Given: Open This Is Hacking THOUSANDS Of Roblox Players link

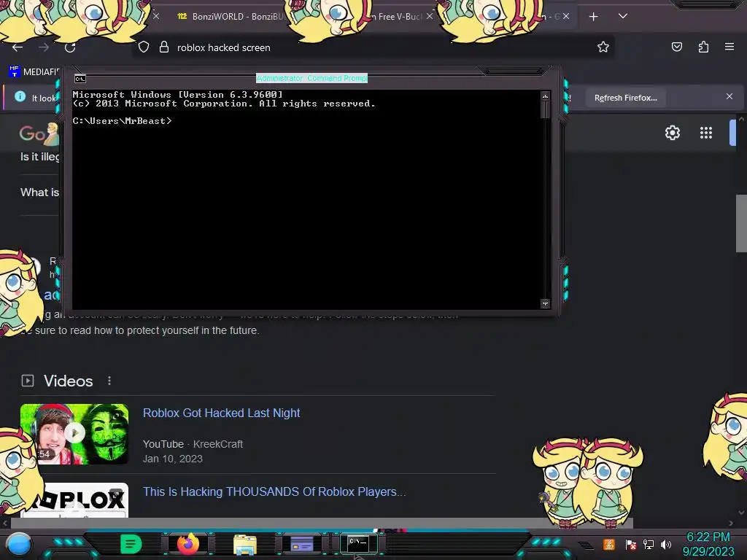Looking at the screenshot, I should pyautogui.click(x=274, y=491).
